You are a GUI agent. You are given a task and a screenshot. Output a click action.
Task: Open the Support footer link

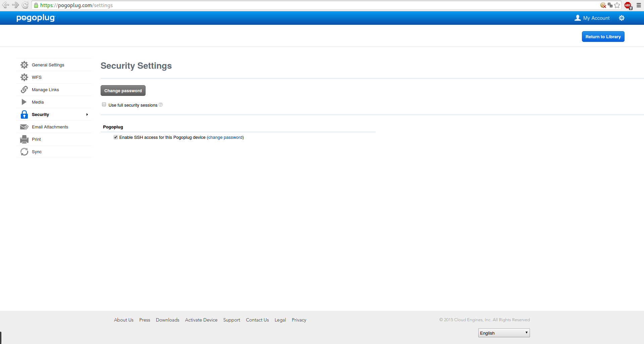(x=232, y=320)
